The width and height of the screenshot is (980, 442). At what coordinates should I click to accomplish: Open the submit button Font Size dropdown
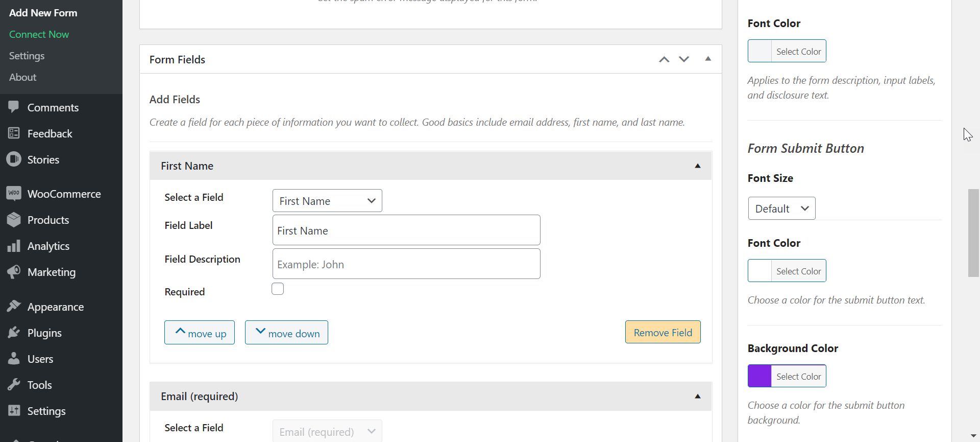(x=781, y=208)
